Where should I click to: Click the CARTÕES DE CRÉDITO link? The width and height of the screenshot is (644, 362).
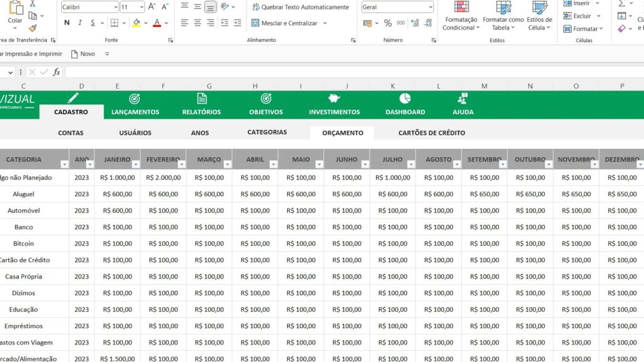(431, 133)
